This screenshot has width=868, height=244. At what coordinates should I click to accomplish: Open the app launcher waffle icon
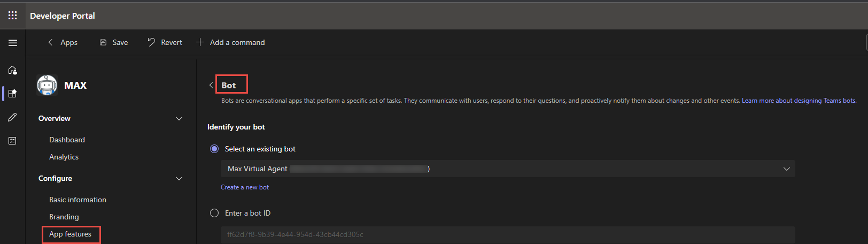[x=13, y=16]
